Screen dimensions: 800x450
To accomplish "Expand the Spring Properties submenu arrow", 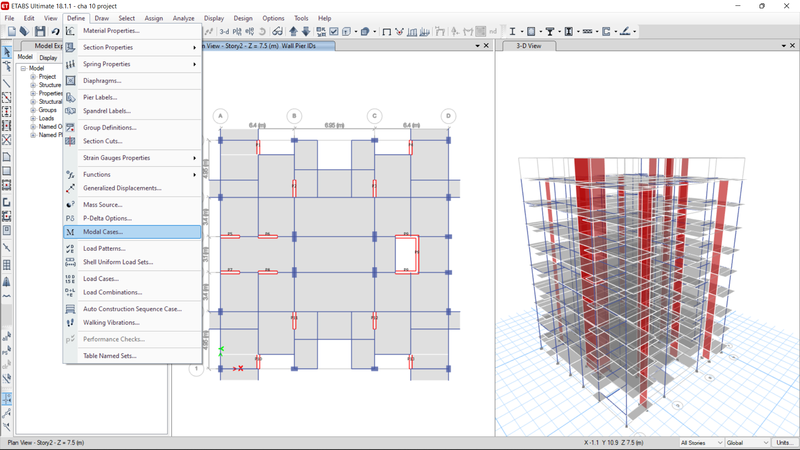I will pos(194,64).
